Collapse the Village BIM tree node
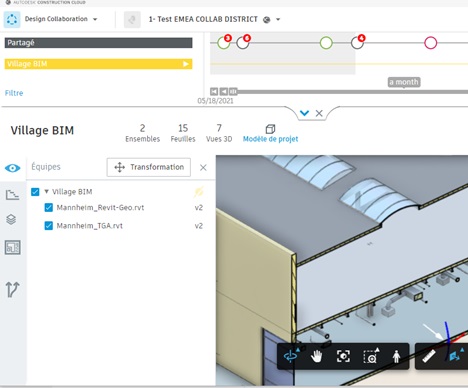This screenshot has height=388, width=468. pos(46,192)
